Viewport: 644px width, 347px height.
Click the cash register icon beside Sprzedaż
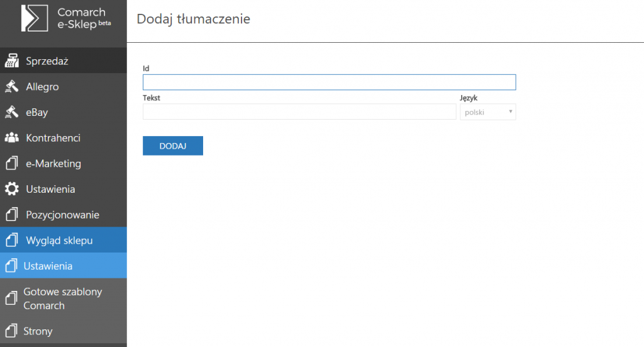pyautogui.click(x=12, y=61)
